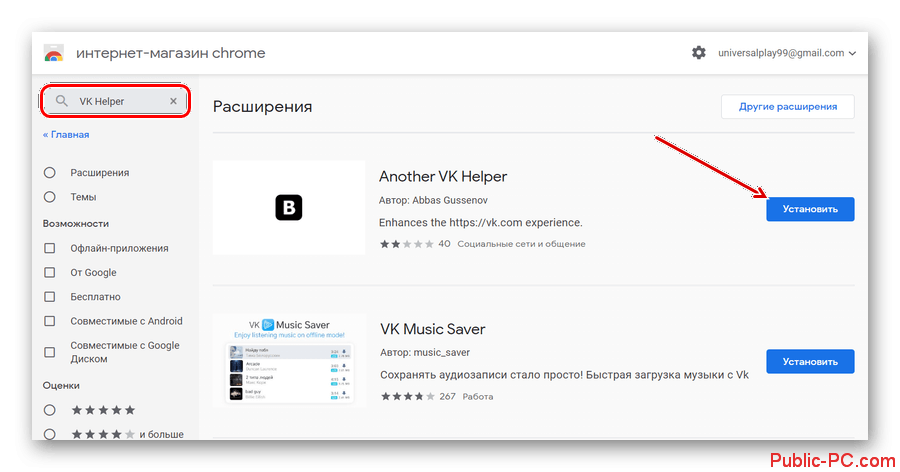Install Another VK Helper extension
This screenshot has height=472, width=900.
coord(810,209)
